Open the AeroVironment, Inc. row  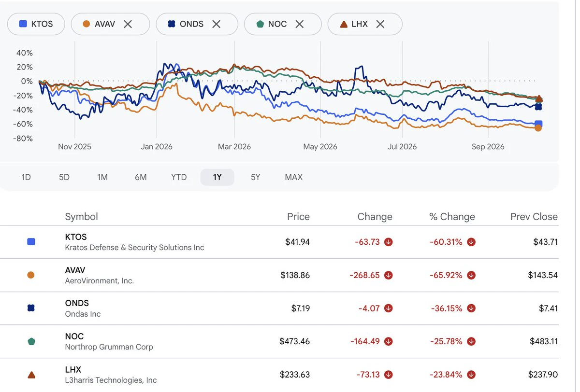coord(279,275)
